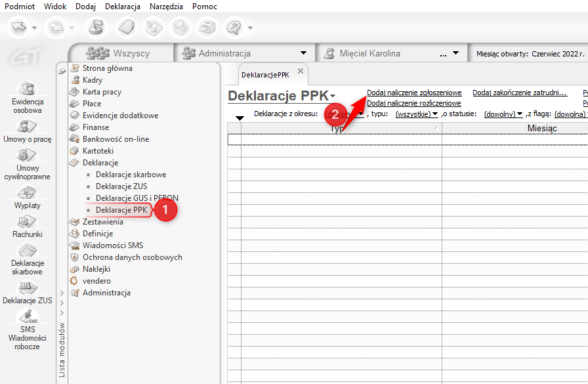Collapse the Deklaracje module group
Screen dimensions: 588x384
coord(100,163)
